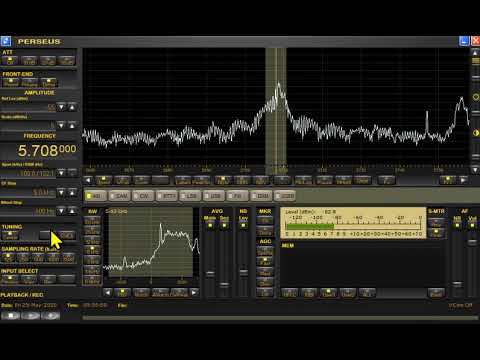The image size is (480, 360).
Task: Toggle the front-end Presel filter
Action: pos(11,82)
